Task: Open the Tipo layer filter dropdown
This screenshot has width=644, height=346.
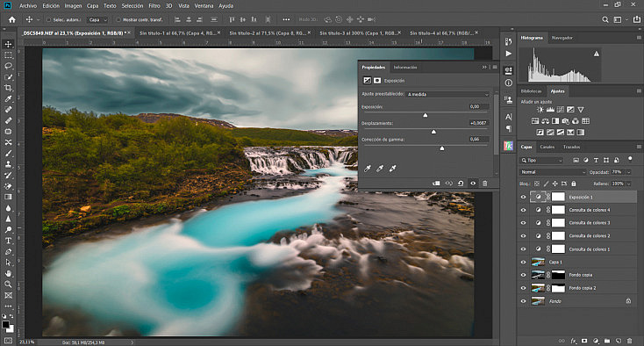Action: tap(541, 160)
